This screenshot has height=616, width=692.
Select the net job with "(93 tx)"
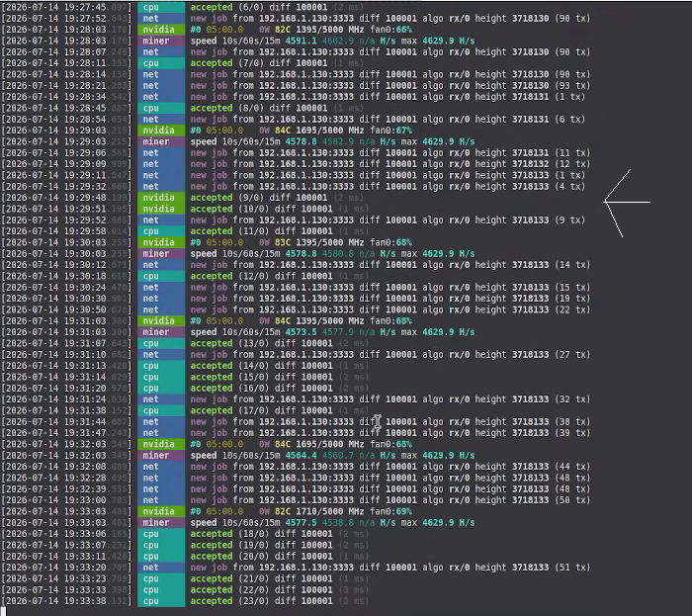[x=390, y=86]
